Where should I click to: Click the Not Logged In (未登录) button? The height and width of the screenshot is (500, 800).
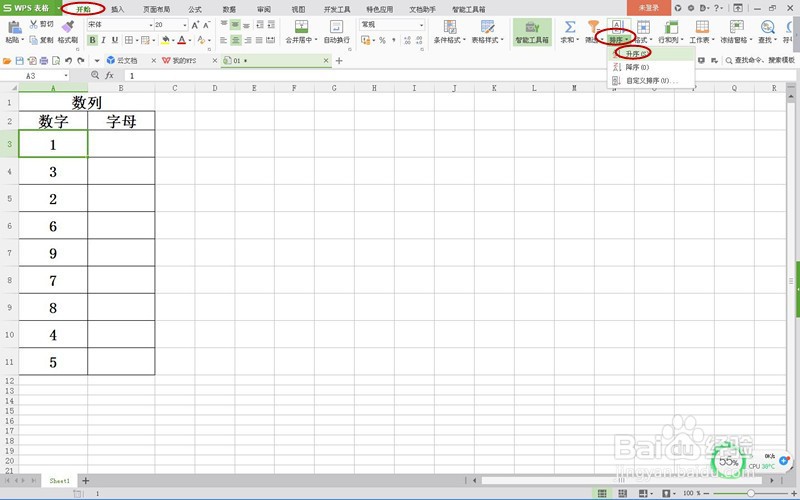pyautogui.click(x=648, y=8)
